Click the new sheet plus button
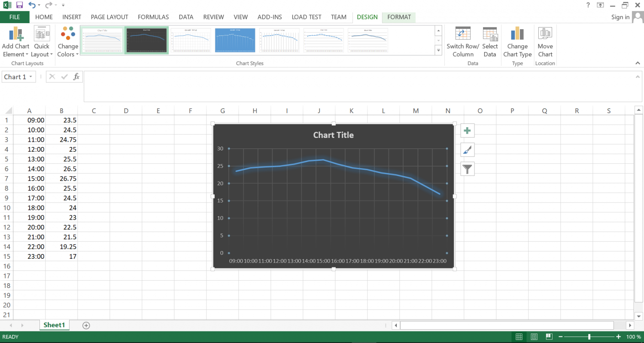Screen dimensions: 644x343 point(86,325)
